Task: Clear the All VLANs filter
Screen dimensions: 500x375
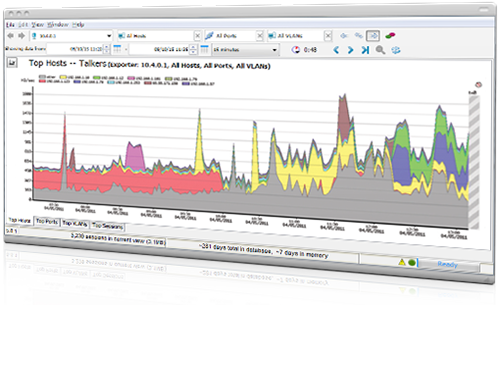Action: click(x=328, y=36)
